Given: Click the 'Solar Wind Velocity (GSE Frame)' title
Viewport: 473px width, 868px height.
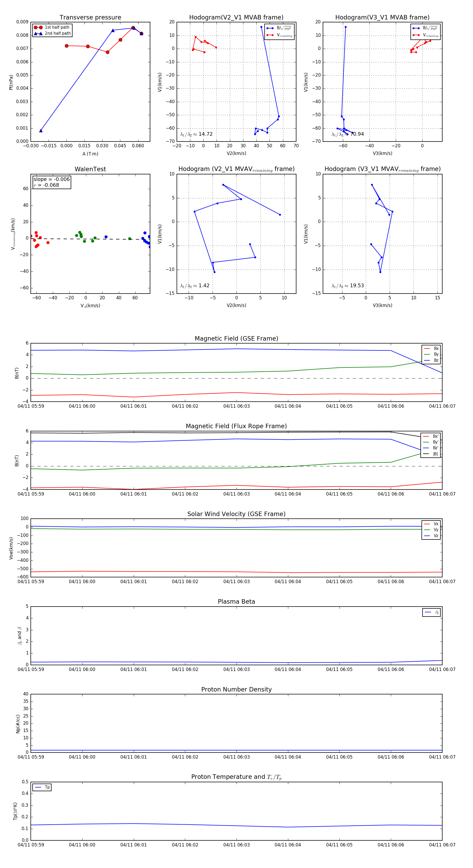Looking at the screenshot, I should point(236,514).
